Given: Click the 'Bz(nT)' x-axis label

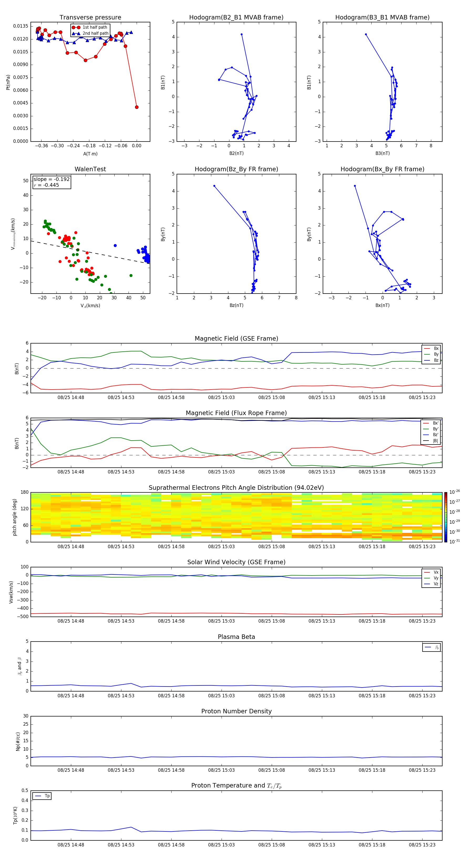Looking at the screenshot, I should [x=236, y=305].
